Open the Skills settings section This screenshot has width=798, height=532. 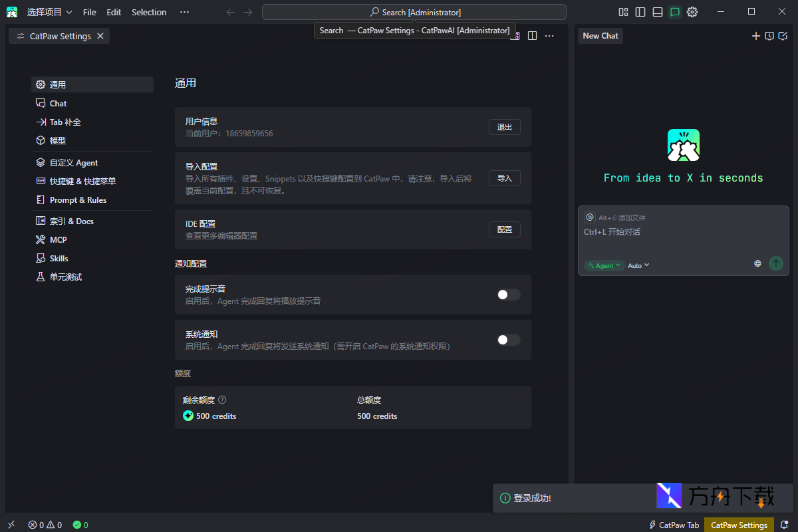click(59, 258)
